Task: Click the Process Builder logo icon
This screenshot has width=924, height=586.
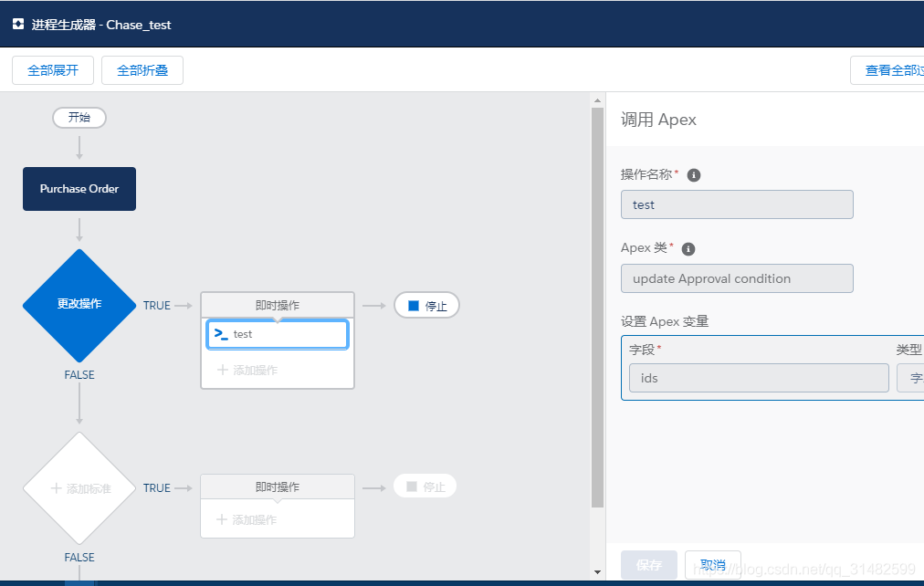Action: pyautogui.click(x=18, y=25)
